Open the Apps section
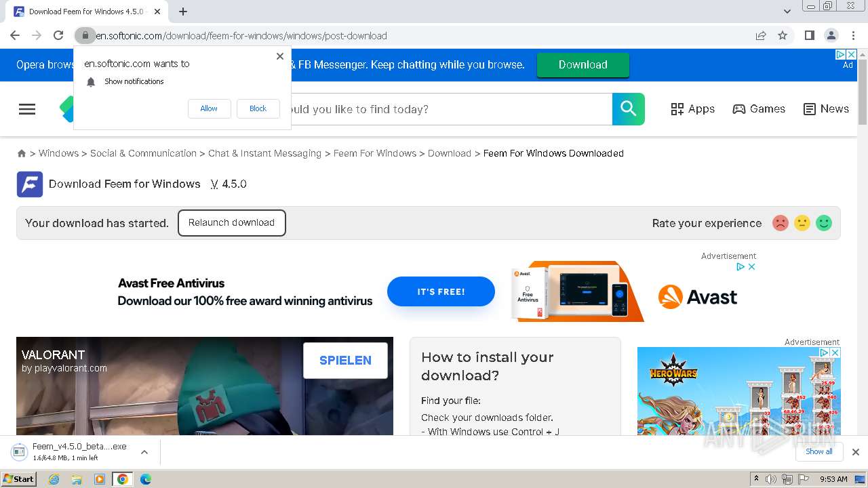 point(692,109)
